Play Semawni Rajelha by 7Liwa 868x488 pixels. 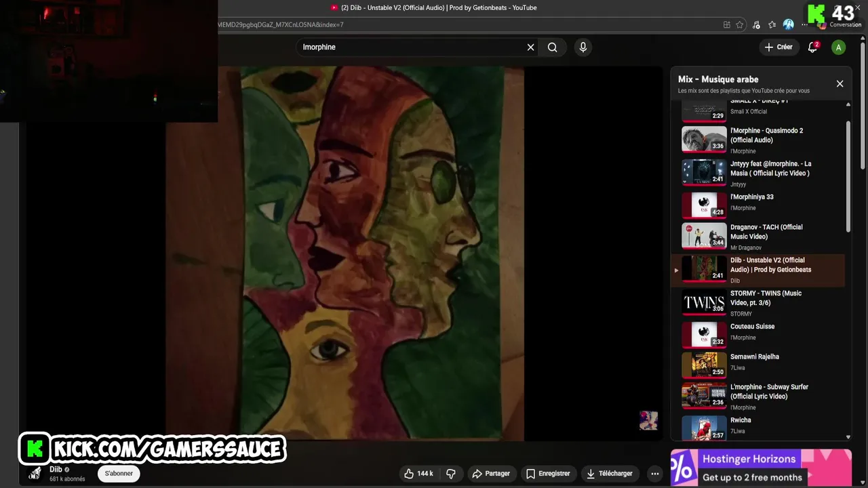click(x=758, y=365)
